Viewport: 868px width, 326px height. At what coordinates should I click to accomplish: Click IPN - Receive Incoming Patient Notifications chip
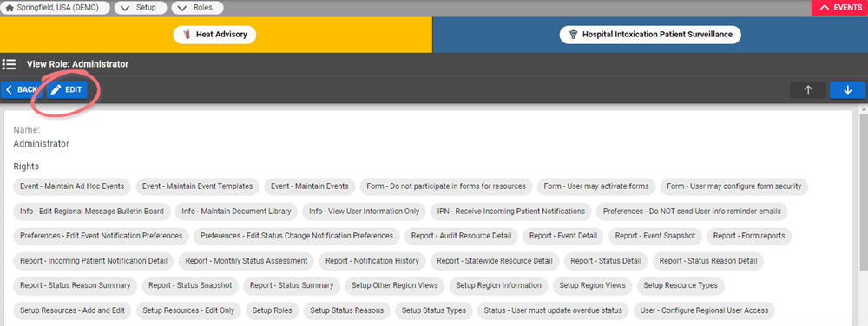(x=511, y=211)
